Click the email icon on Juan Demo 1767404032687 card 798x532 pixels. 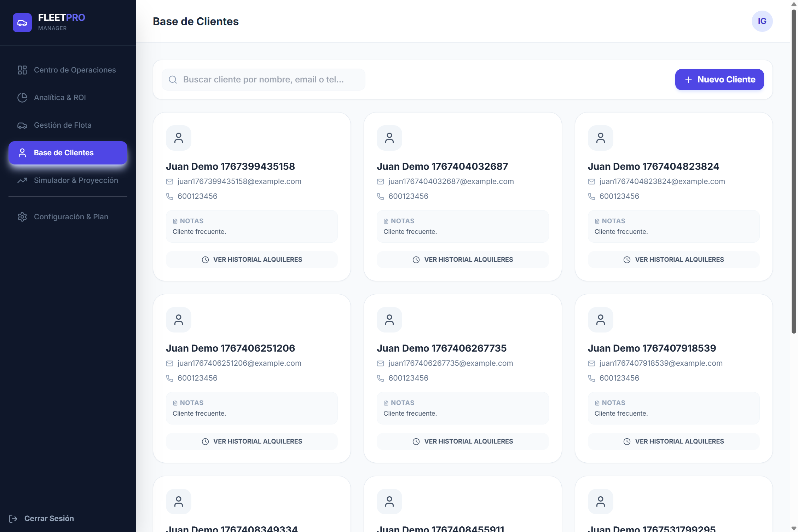tap(380, 181)
